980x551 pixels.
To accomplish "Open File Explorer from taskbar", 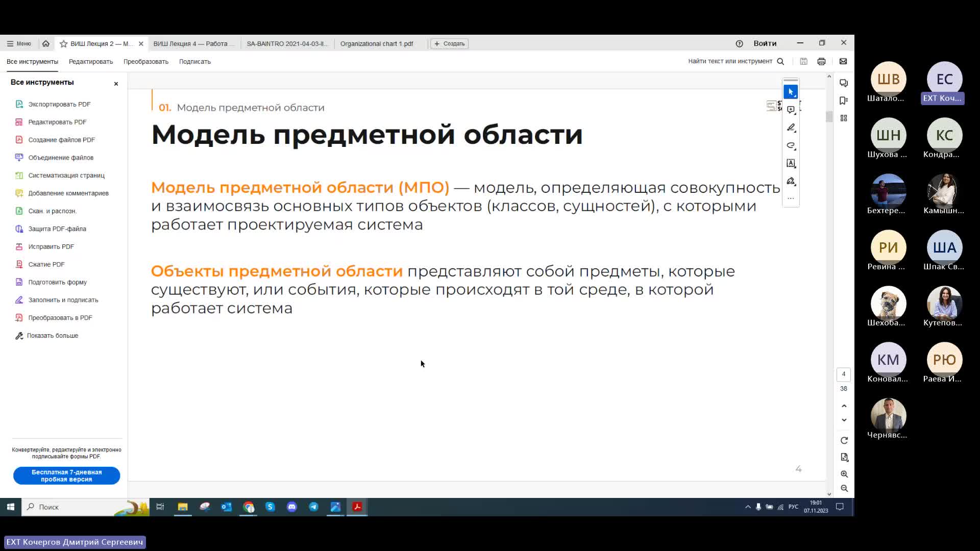I will coord(183,507).
